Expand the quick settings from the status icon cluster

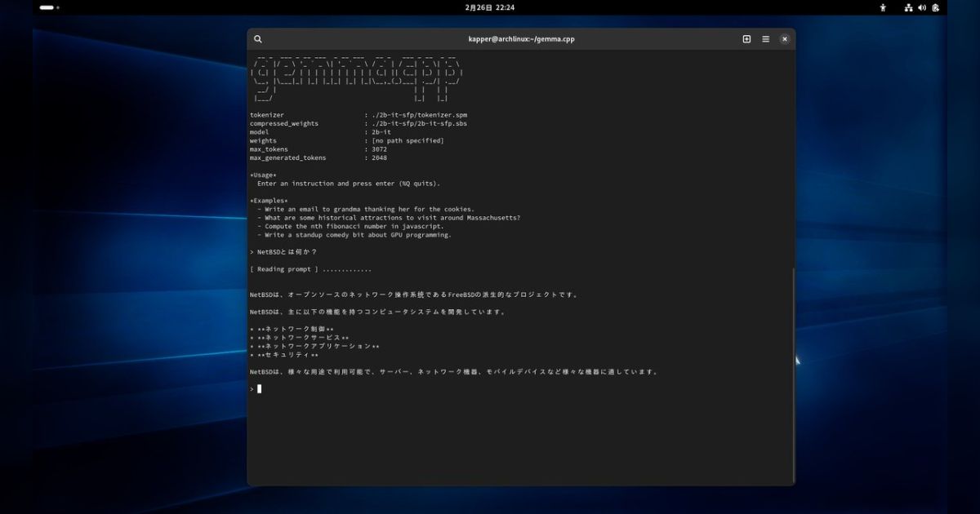click(x=923, y=7)
